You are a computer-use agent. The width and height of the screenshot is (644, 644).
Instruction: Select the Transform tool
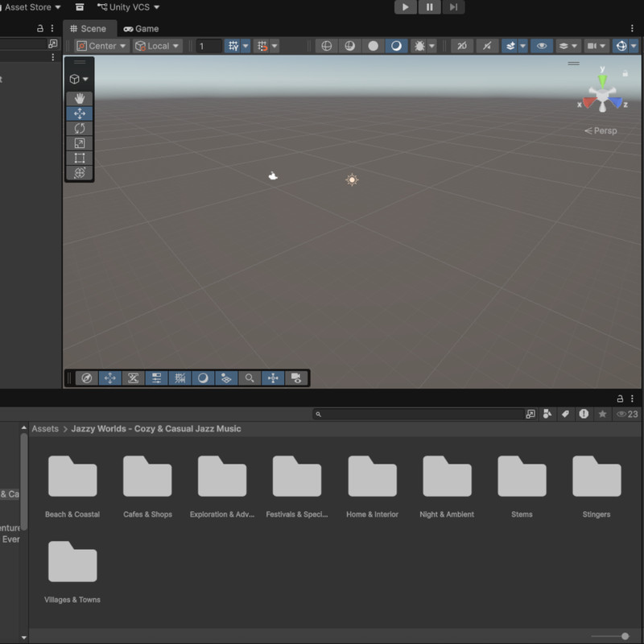[x=79, y=172]
